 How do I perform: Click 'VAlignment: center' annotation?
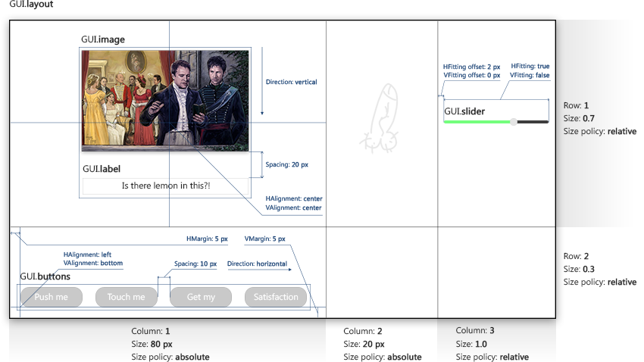click(293, 208)
